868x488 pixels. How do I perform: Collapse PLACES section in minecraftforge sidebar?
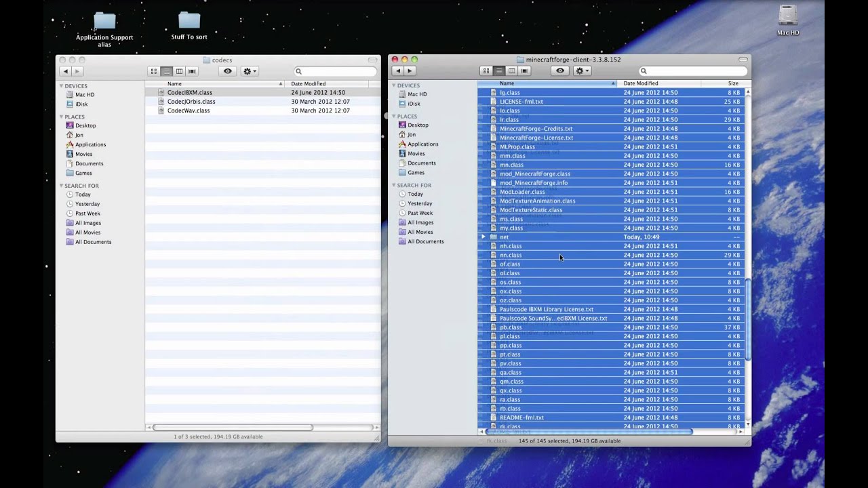click(x=394, y=116)
